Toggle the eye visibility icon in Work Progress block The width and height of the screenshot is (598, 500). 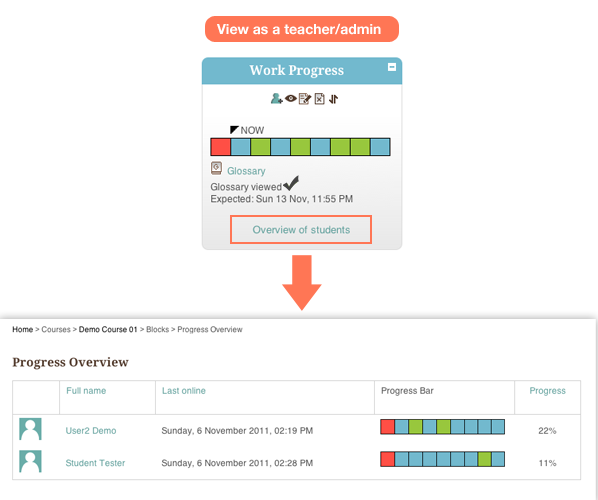pos(291,99)
